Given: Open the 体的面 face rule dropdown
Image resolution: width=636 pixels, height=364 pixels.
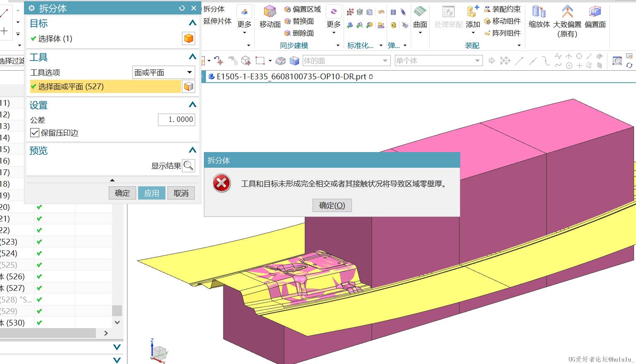Looking at the screenshot, I should point(347,61).
